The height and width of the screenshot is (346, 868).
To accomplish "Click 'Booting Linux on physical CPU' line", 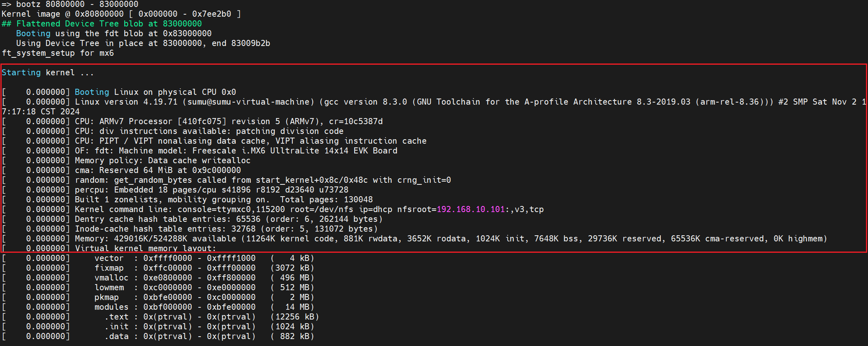I will [155, 92].
